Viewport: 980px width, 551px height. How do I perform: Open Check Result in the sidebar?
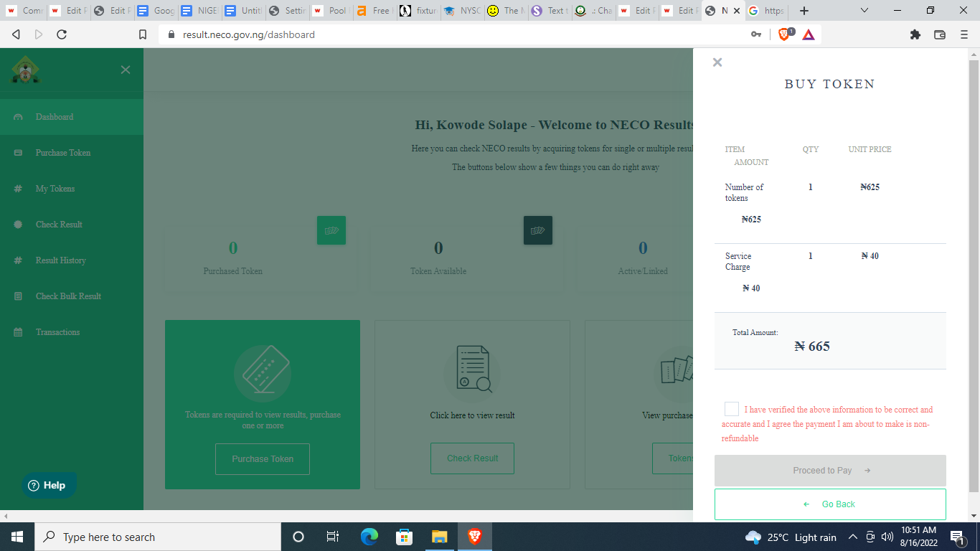(x=72, y=225)
